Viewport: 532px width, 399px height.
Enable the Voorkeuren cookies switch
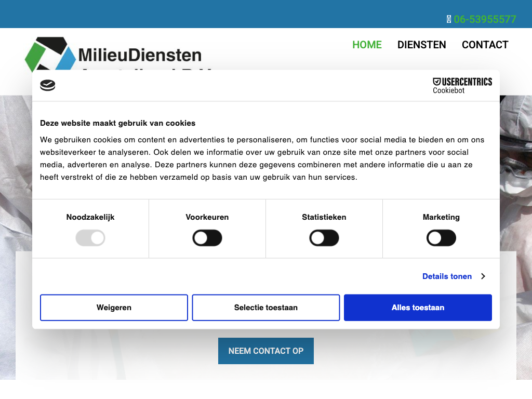[x=207, y=238]
